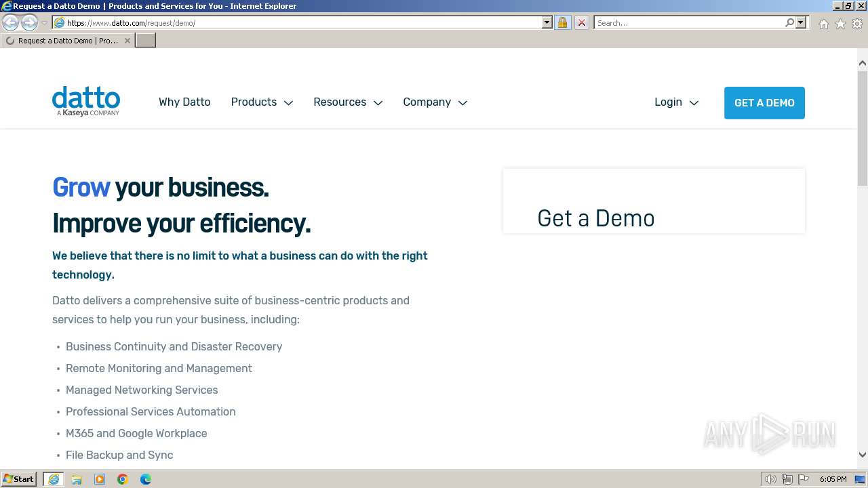The width and height of the screenshot is (868, 488).
Task: Click 'Business Continuity and Disaster Recovery' item
Action: point(174,346)
